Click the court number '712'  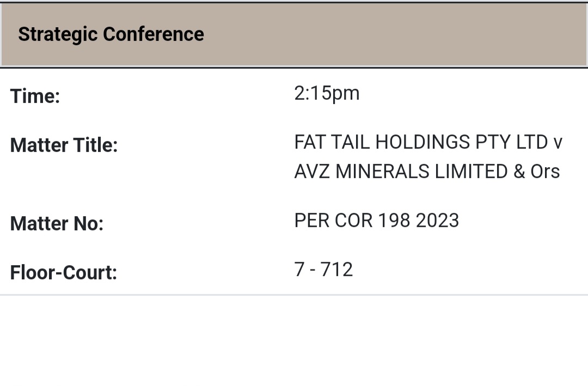tap(336, 269)
